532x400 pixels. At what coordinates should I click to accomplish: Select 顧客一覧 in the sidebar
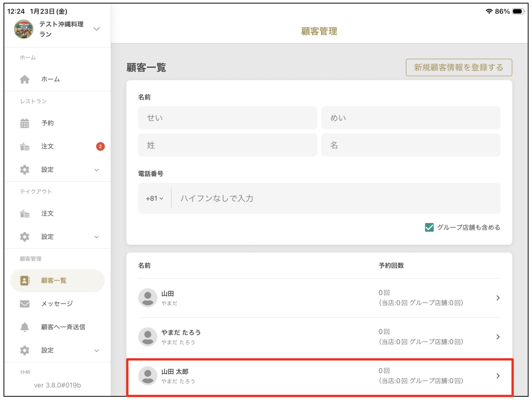pos(54,280)
